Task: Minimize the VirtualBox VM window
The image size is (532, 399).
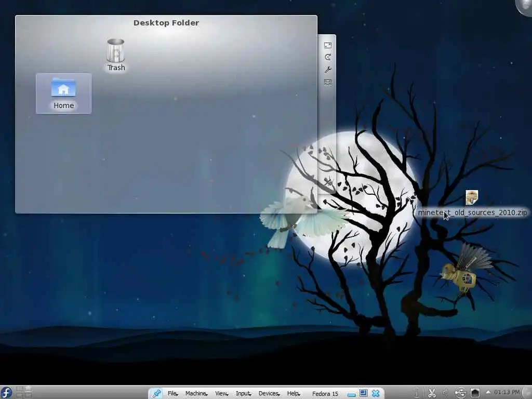Action: coord(352,394)
